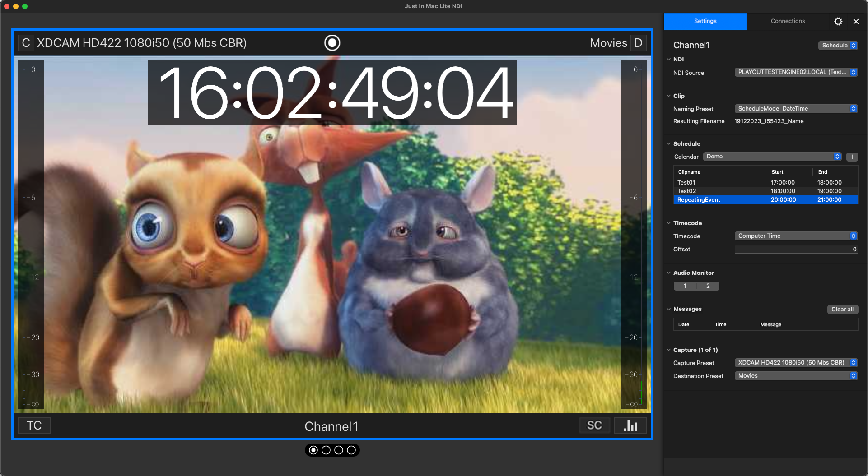Toggle the C capture preset button
The height and width of the screenshot is (476, 868).
(26, 43)
